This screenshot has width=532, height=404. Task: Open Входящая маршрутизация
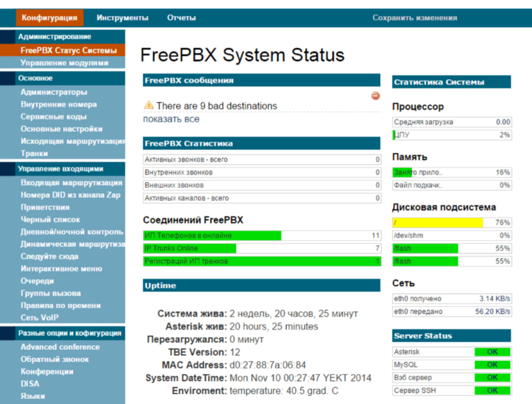71,182
